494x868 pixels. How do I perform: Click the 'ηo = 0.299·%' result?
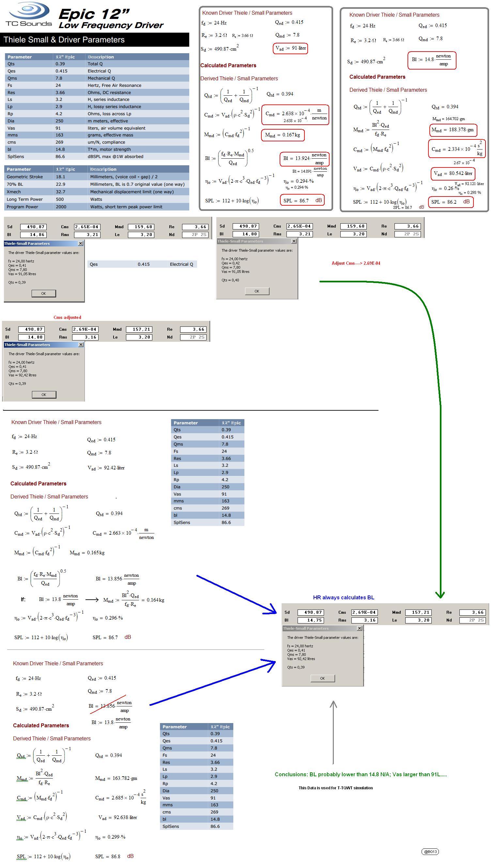pyautogui.click(x=110, y=837)
